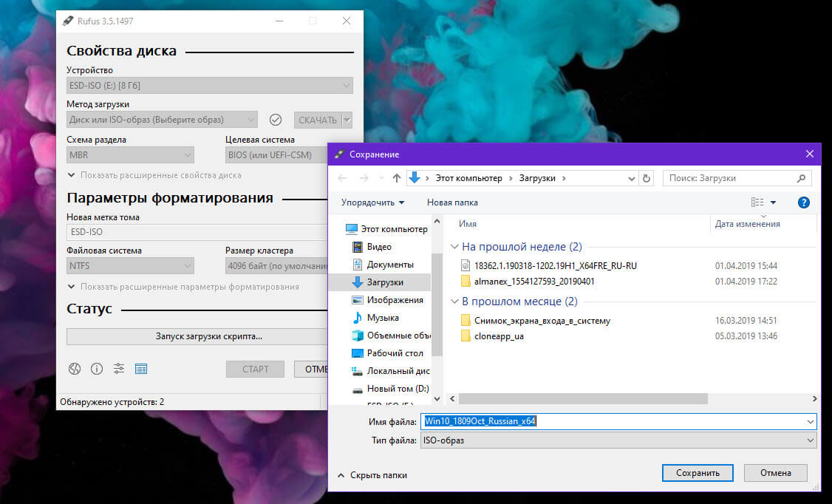Close the Сохранение dialog

[809, 154]
